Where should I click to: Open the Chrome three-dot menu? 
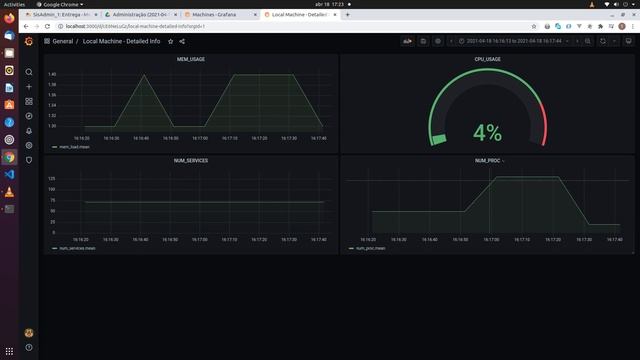tap(633, 27)
